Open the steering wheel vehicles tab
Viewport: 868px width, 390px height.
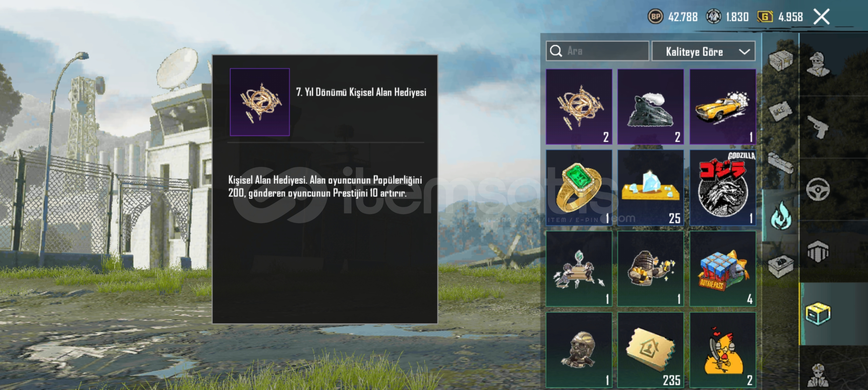coord(818,189)
